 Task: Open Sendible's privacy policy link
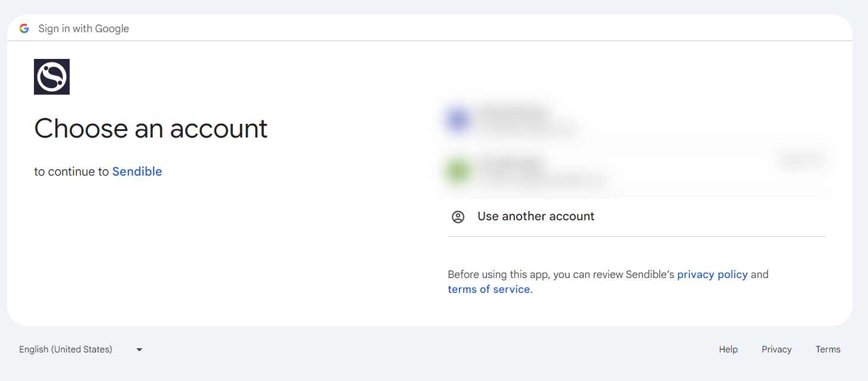(x=712, y=274)
